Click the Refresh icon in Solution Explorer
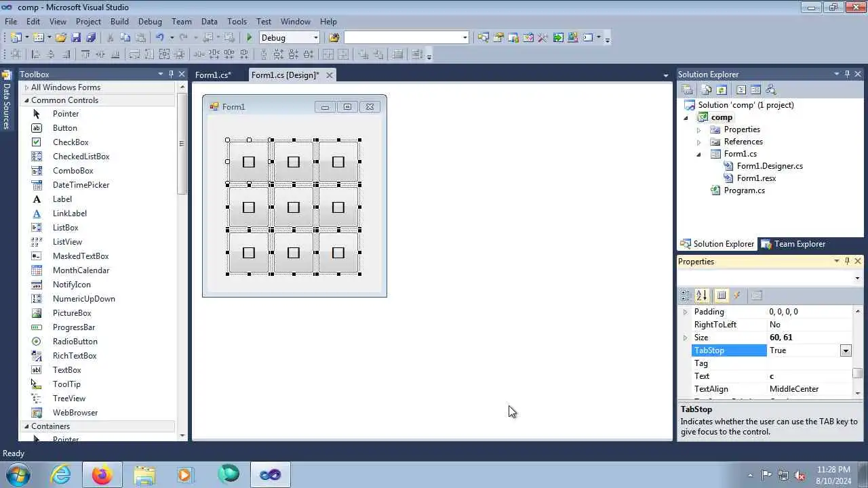 click(x=722, y=89)
